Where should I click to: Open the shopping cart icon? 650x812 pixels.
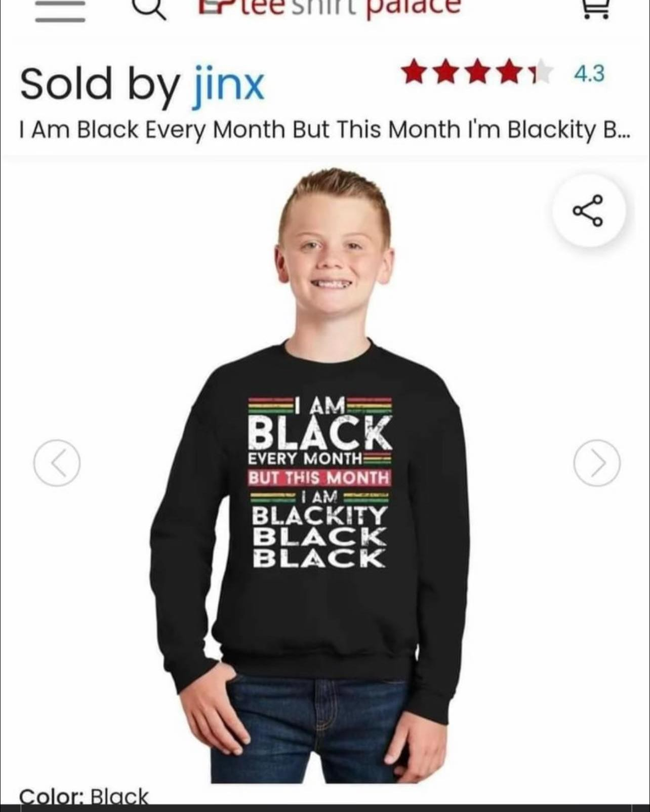tap(596, 9)
